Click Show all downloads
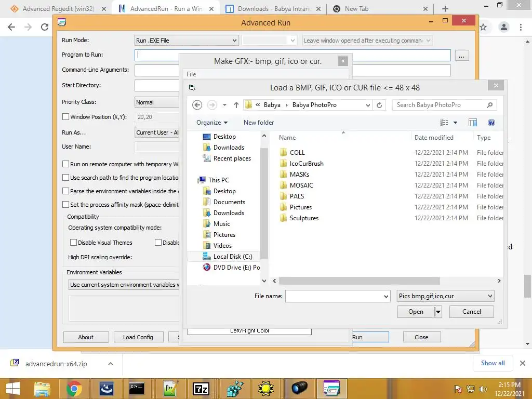Image resolution: width=532 pixels, height=399 pixels. pyautogui.click(x=493, y=363)
